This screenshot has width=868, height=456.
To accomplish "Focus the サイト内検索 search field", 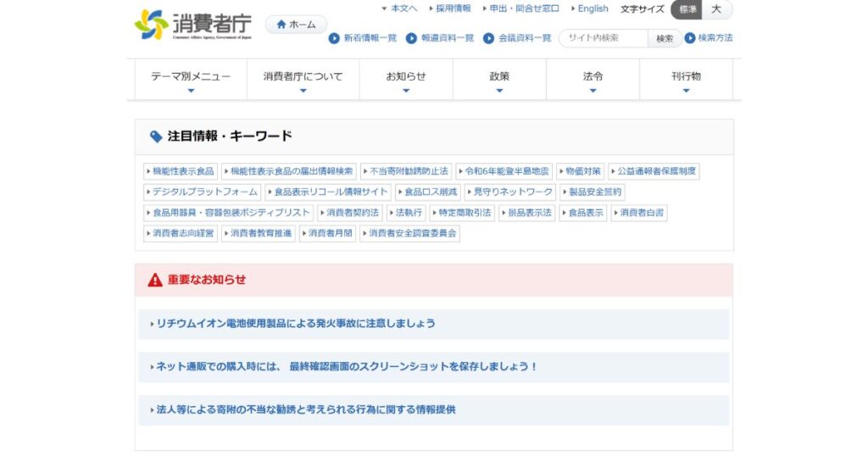I will click(x=604, y=38).
